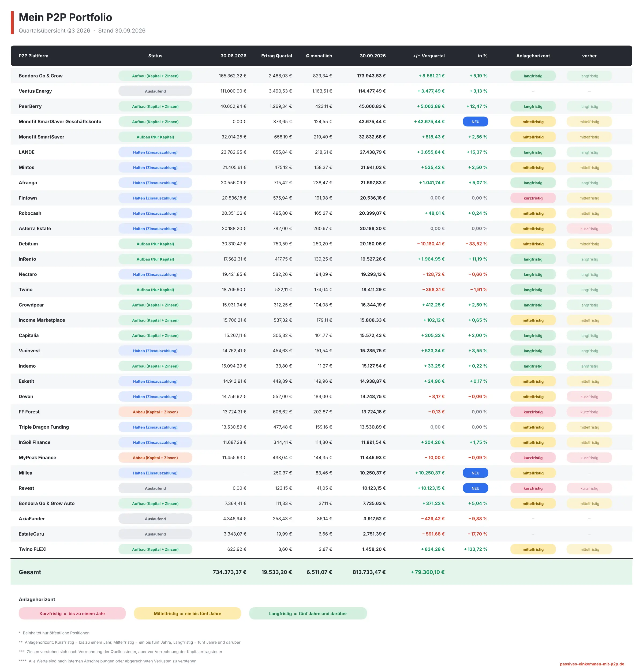643x672 pixels.
Task: Click the NEU badge in Monefit SmartSaver Geschäftskonto row
Action: pos(475,122)
